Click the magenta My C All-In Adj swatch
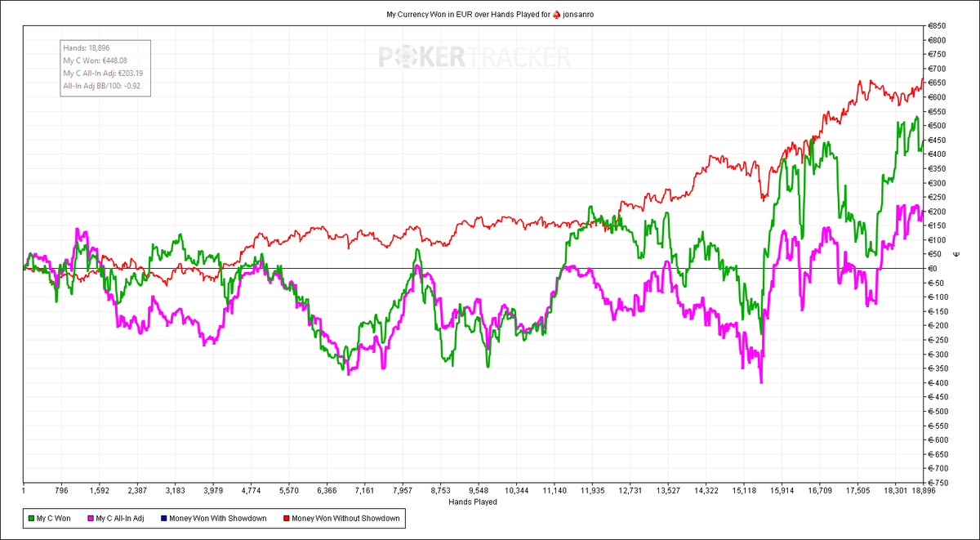This screenshot has height=540, width=980. pos(89,518)
